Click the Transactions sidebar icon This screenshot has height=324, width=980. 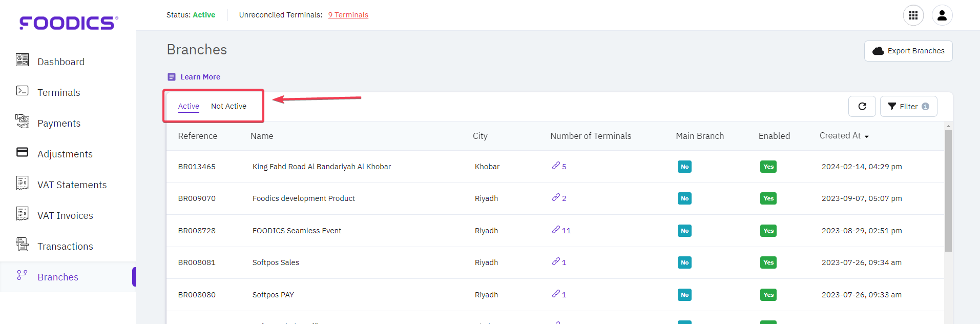point(22,245)
